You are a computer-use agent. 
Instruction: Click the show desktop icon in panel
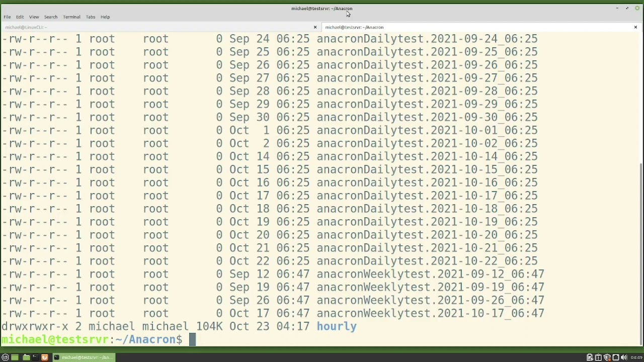click(x=15, y=357)
